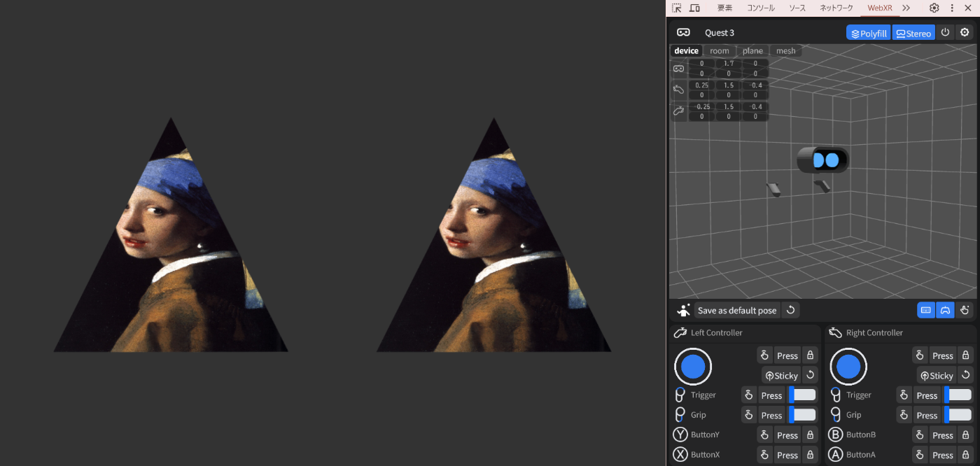Adjust the left Grip value slider
This screenshot has height=466, width=980.
click(803, 414)
